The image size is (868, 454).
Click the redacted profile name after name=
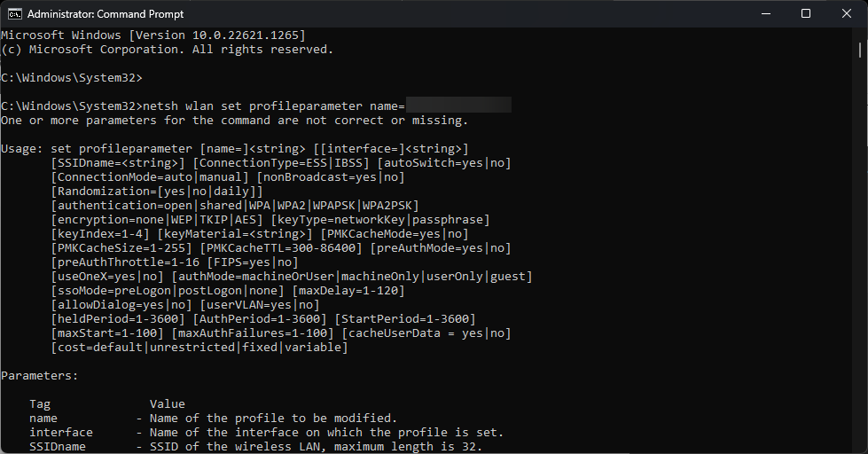[x=458, y=106]
